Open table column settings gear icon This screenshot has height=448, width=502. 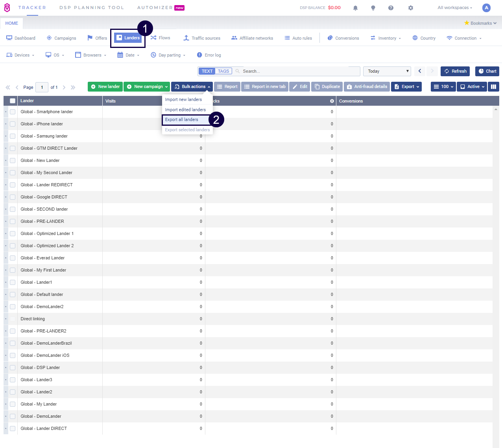pyautogui.click(x=332, y=101)
